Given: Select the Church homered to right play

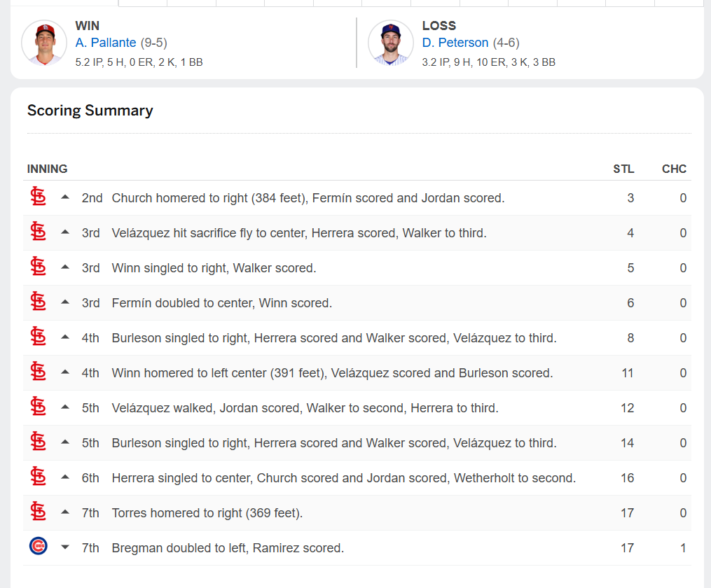Looking at the screenshot, I should pyautogui.click(x=308, y=198).
